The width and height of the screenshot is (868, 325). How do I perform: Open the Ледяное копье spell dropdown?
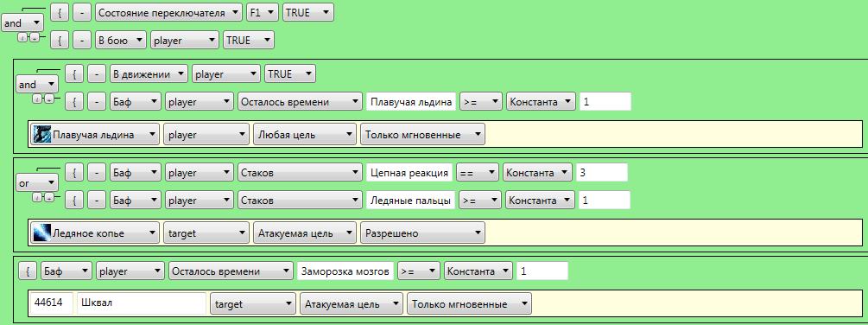[x=95, y=233]
